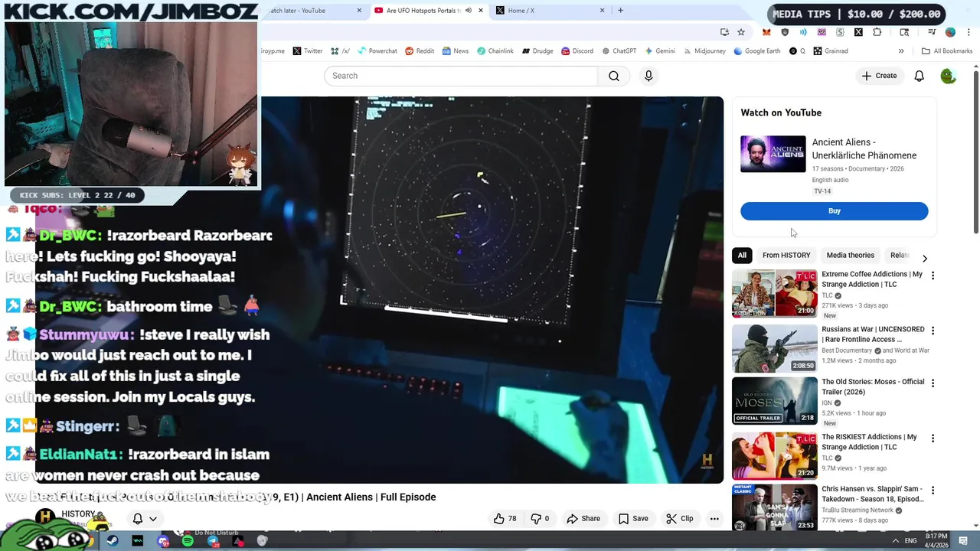
Task: Open Telegram from the taskbar
Action: [x=213, y=541]
